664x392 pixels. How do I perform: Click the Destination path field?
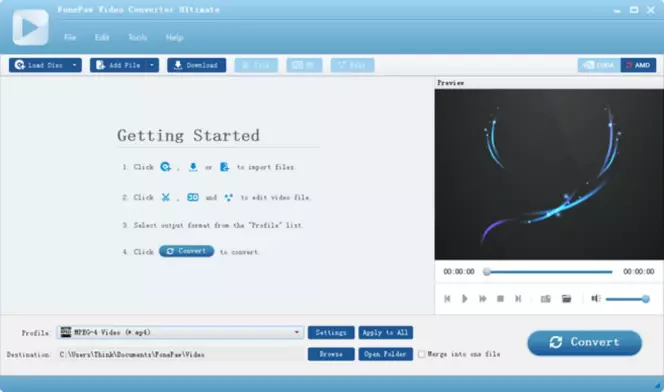coord(180,354)
